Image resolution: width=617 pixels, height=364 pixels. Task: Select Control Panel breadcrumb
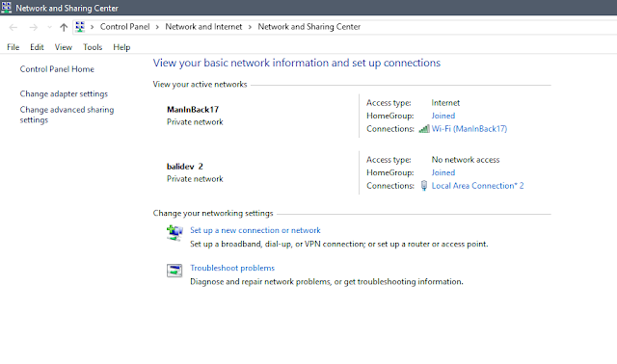coord(124,27)
